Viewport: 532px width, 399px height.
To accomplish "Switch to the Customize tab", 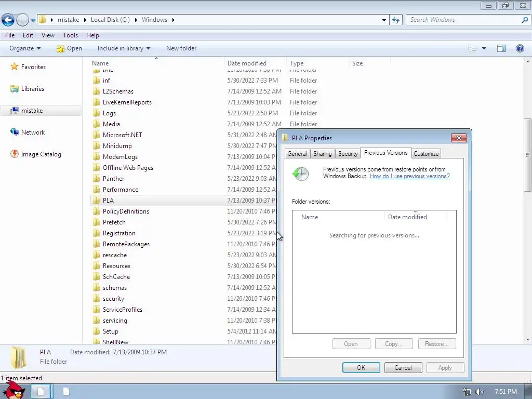I will tap(426, 154).
